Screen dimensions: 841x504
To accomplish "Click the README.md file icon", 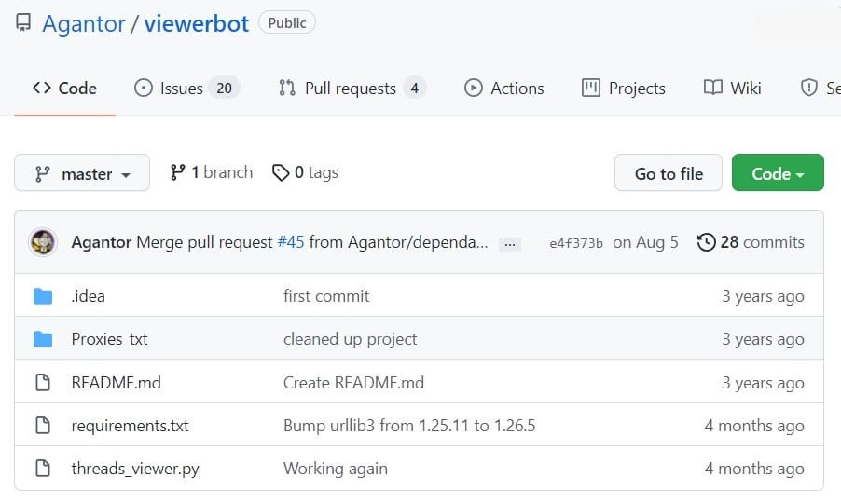I will pyautogui.click(x=43, y=382).
